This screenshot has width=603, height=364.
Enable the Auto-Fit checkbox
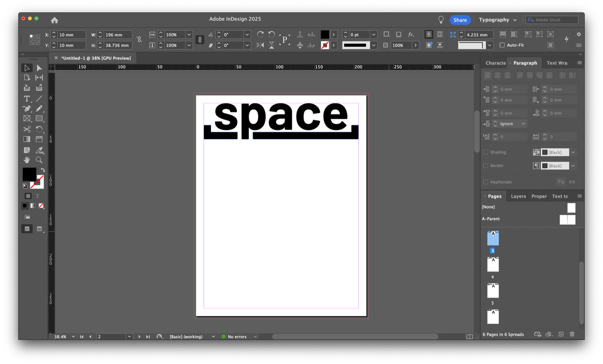click(502, 45)
